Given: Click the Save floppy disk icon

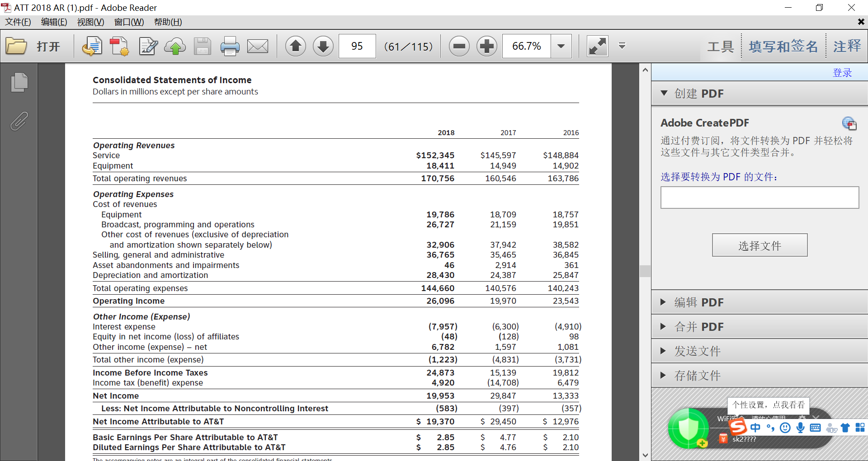Looking at the screenshot, I should pos(203,46).
